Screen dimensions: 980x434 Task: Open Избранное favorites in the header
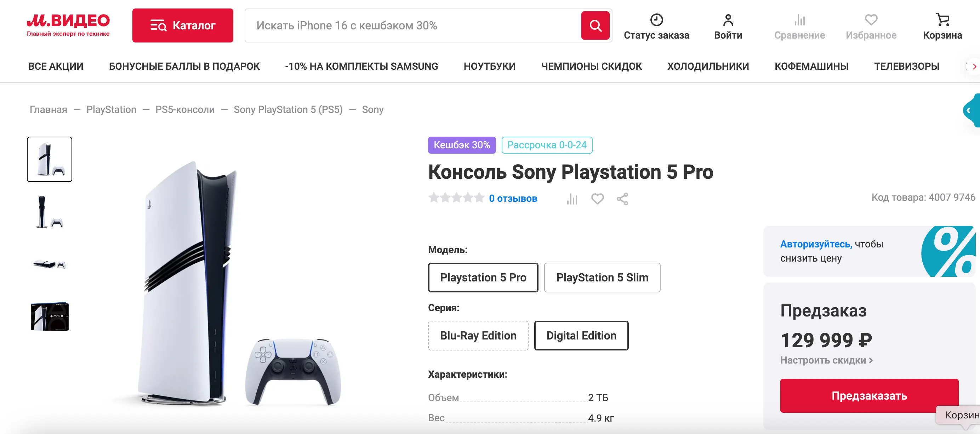pyautogui.click(x=871, y=26)
